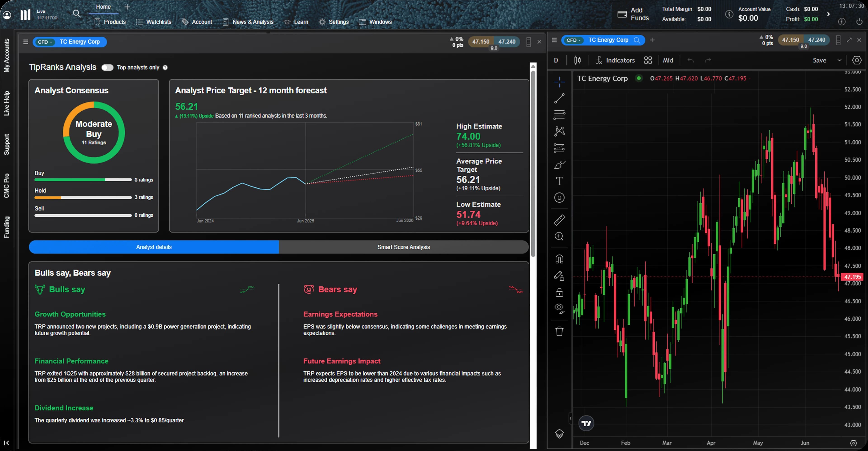
Task: Toggle Top analysts only switch
Action: click(108, 67)
